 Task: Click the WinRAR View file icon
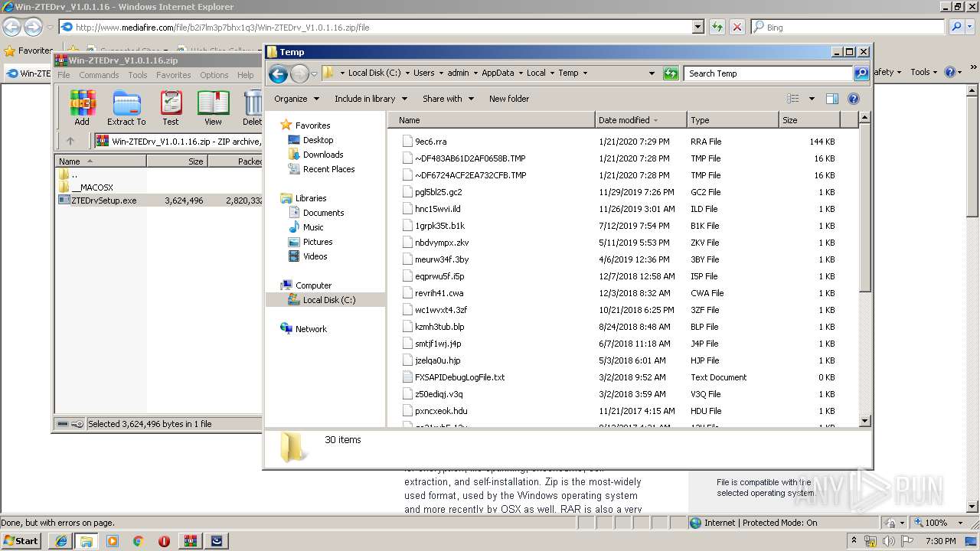(213, 108)
